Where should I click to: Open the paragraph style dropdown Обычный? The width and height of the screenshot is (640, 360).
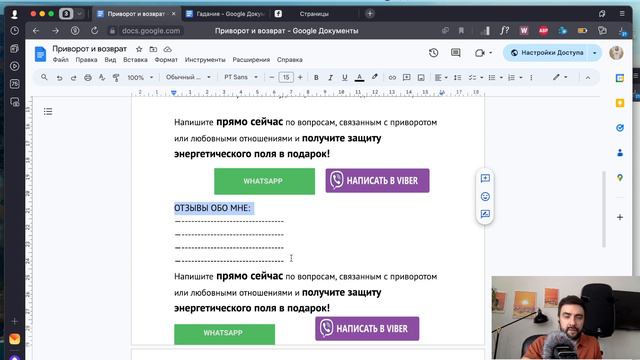click(x=188, y=77)
